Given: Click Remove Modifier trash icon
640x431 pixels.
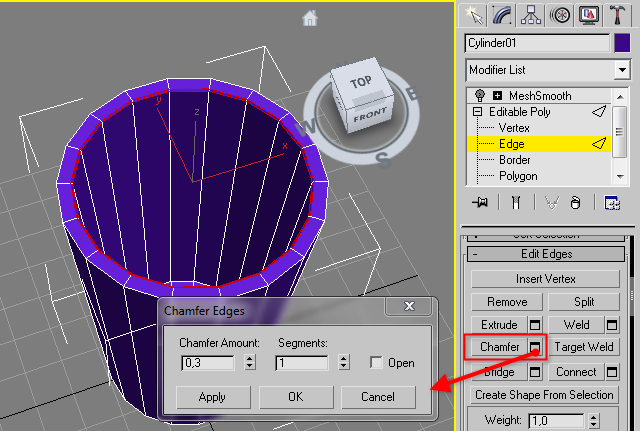Looking at the screenshot, I should [x=575, y=202].
